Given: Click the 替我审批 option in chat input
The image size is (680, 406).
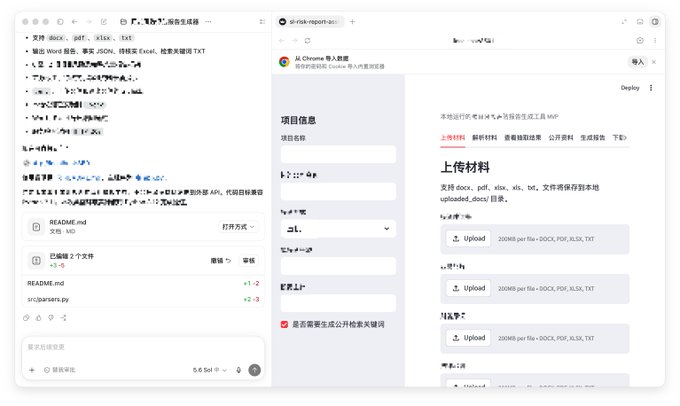Looking at the screenshot, I should coord(60,370).
